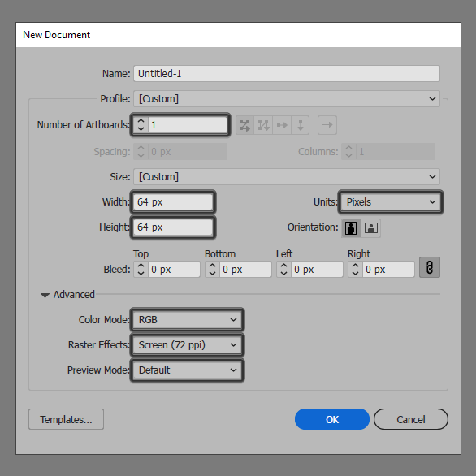
Task: Click the right-to-left layout arrow icon
Action: click(327, 125)
